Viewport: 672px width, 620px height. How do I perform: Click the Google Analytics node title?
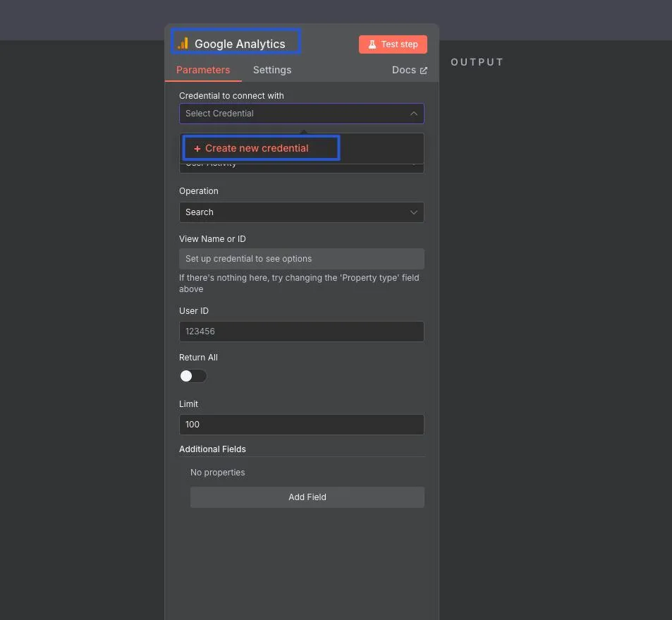coord(240,44)
